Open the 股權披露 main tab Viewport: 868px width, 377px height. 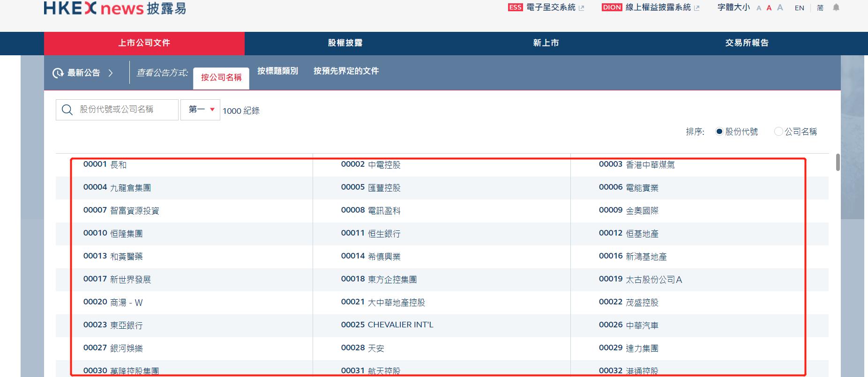click(x=345, y=43)
